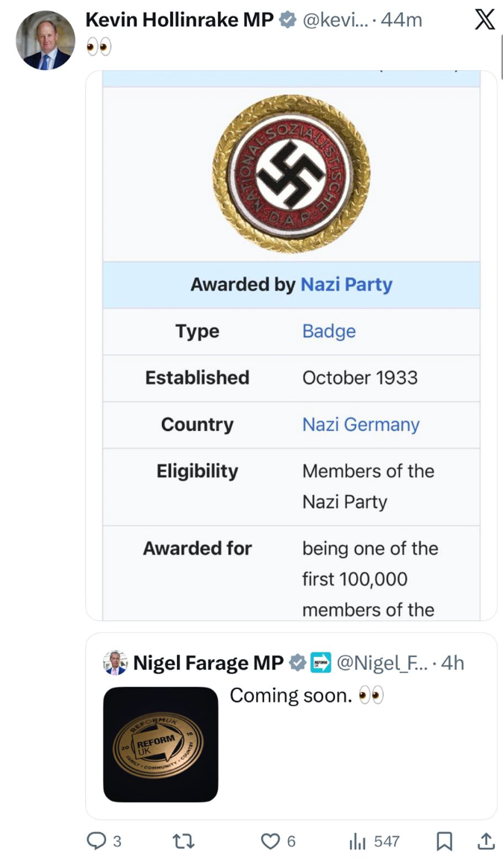This screenshot has height=868, width=503.
Task: Click verified badge next to Nigel Farage MP
Action: 297,662
